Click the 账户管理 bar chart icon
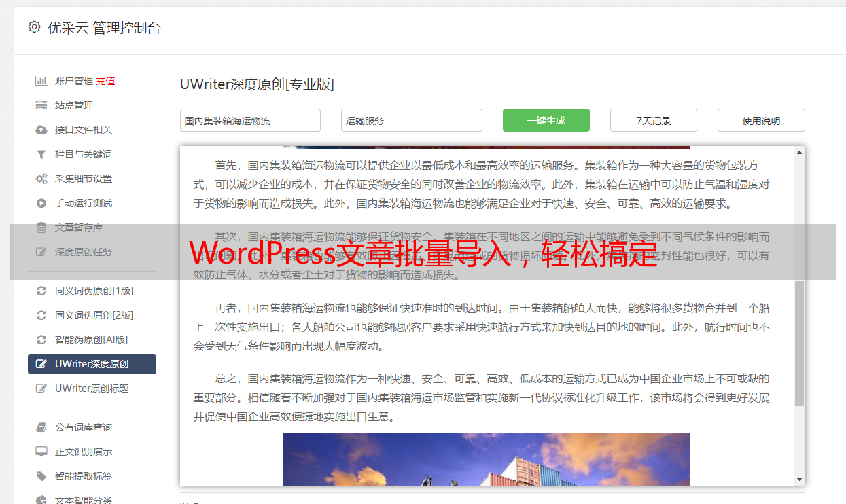The height and width of the screenshot is (504, 846). tap(41, 81)
